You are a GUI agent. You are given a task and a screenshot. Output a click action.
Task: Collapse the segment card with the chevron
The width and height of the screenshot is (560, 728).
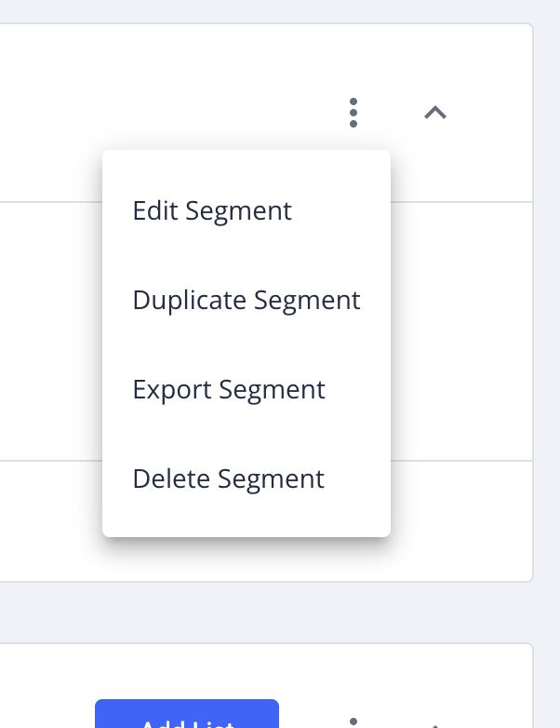435,113
